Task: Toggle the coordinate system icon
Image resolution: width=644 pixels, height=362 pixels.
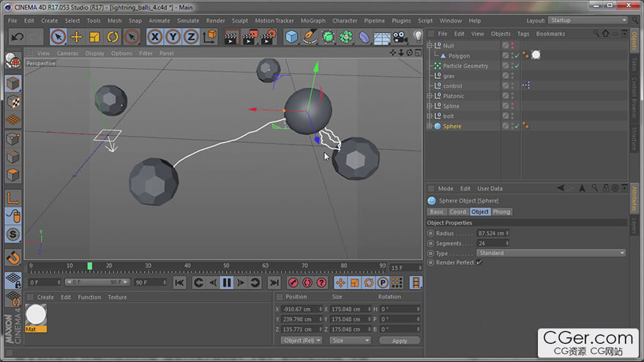Action: pos(210,37)
